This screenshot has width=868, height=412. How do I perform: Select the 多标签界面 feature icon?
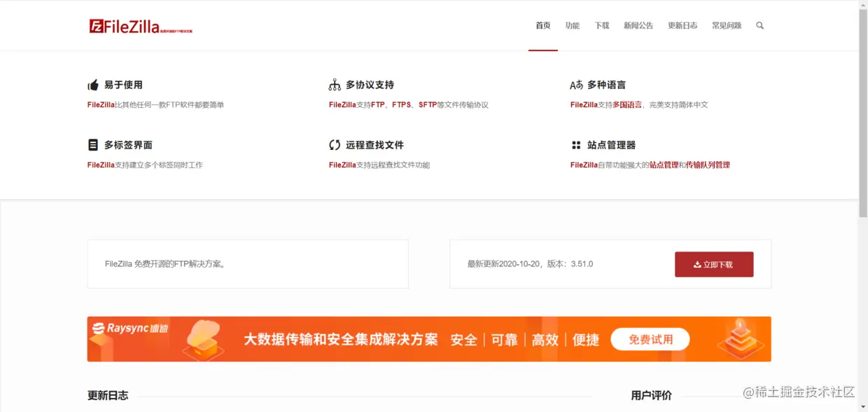pyautogui.click(x=92, y=144)
